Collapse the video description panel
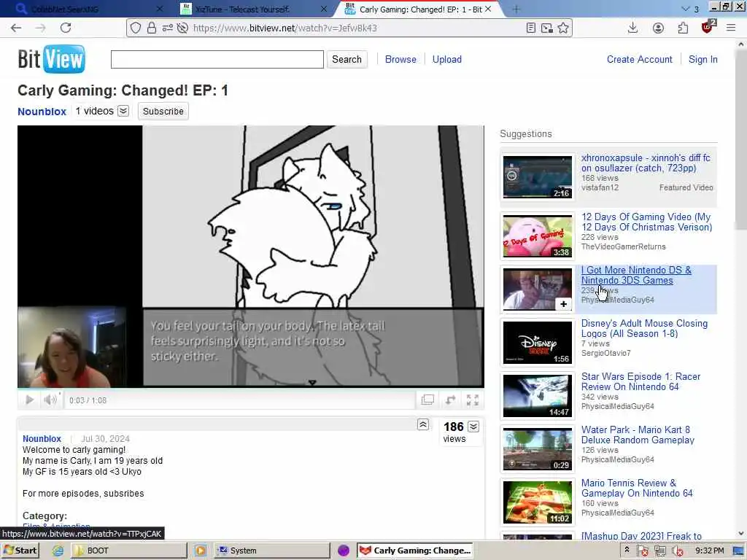The image size is (747, 560). coord(423,424)
